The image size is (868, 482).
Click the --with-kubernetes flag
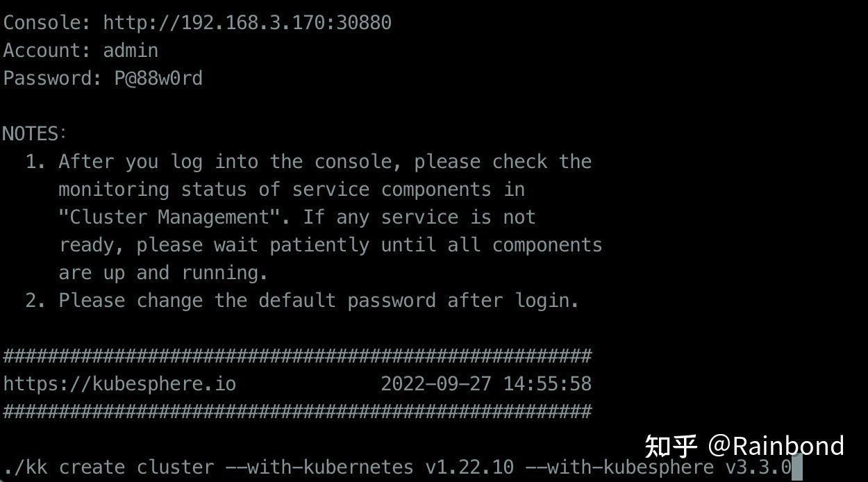pyautogui.click(x=319, y=467)
